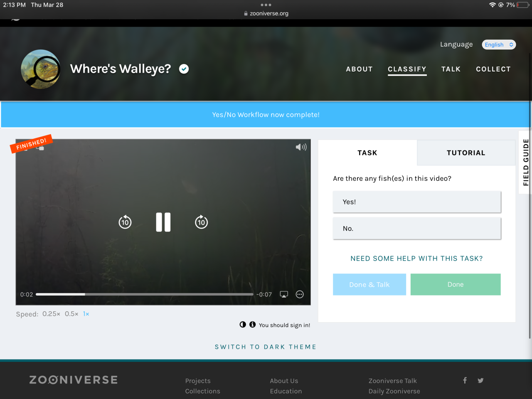Click the 0:02 elapsed time label

(x=27, y=294)
